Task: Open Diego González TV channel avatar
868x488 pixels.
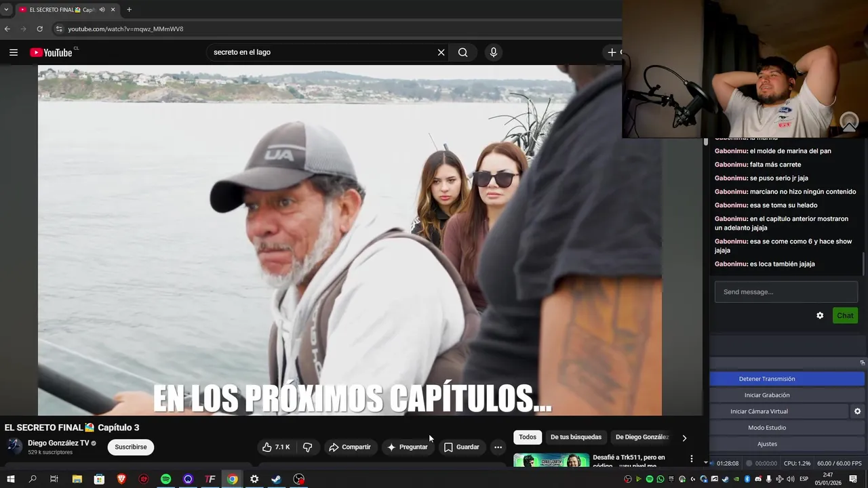Action: click(x=14, y=446)
